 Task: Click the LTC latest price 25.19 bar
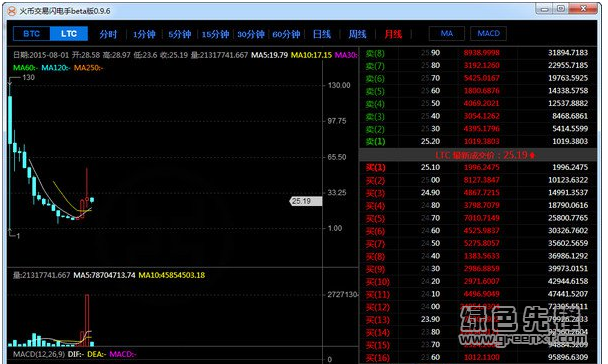point(478,155)
